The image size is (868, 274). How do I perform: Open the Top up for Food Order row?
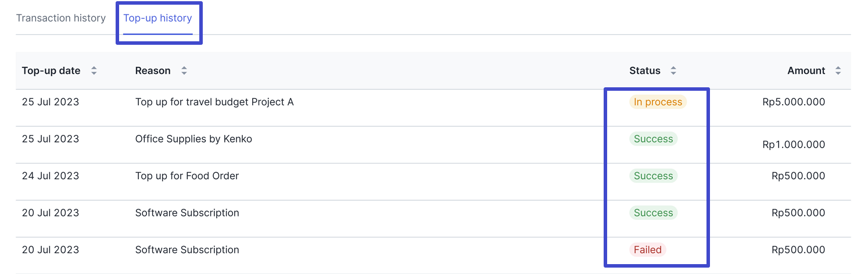tap(433, 182)
